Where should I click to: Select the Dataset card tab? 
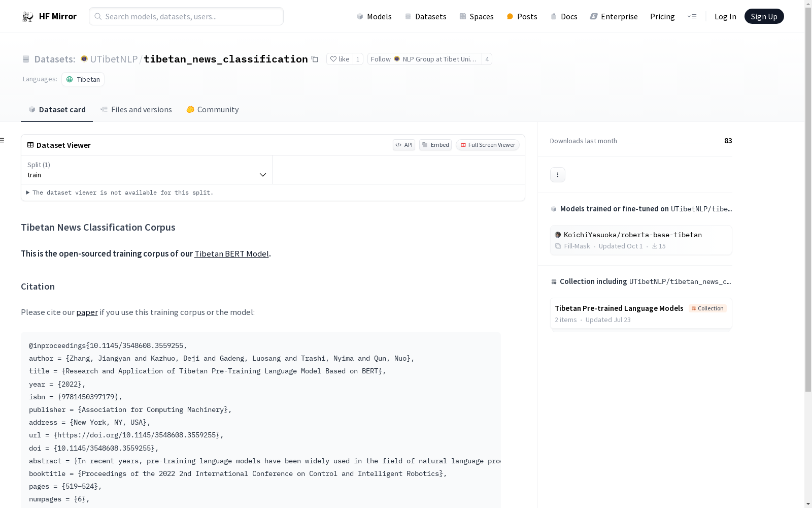click(57, 110)
